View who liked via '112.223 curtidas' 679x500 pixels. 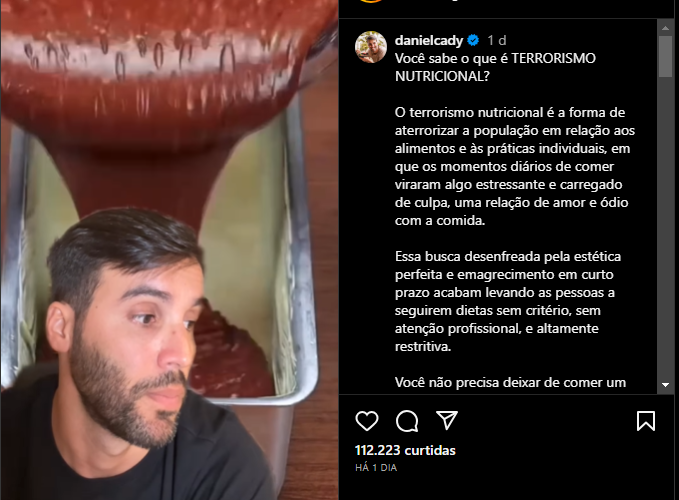405,450
